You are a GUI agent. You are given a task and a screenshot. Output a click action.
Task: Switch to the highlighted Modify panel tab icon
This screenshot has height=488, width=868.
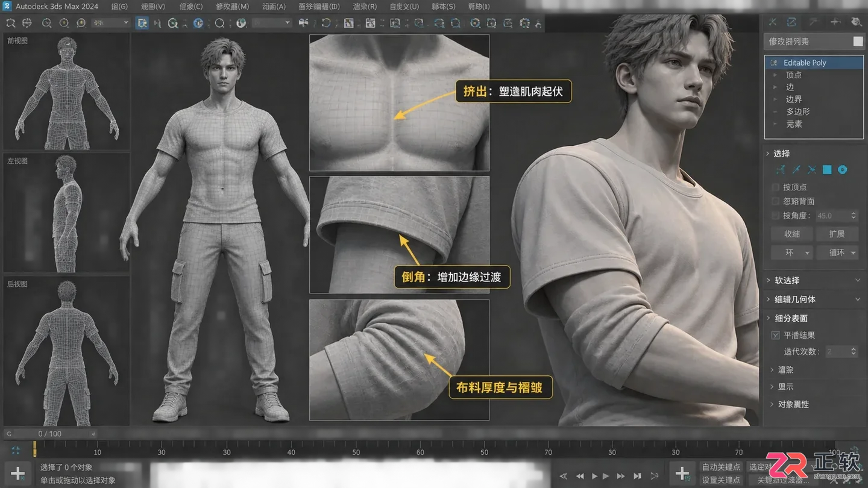[792, 22]
